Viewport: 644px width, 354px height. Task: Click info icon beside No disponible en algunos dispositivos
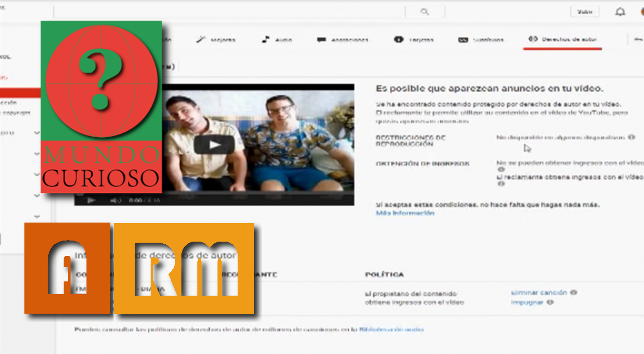[631, 137]
